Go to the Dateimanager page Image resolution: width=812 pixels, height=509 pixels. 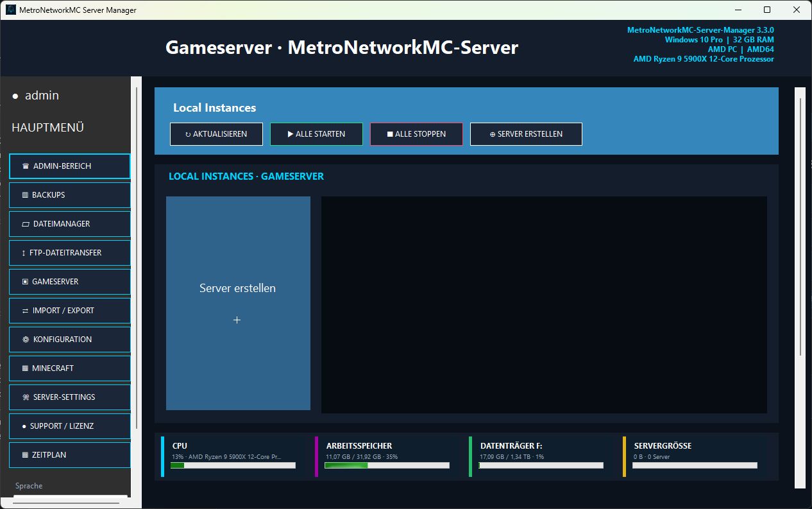coord(70,224)
